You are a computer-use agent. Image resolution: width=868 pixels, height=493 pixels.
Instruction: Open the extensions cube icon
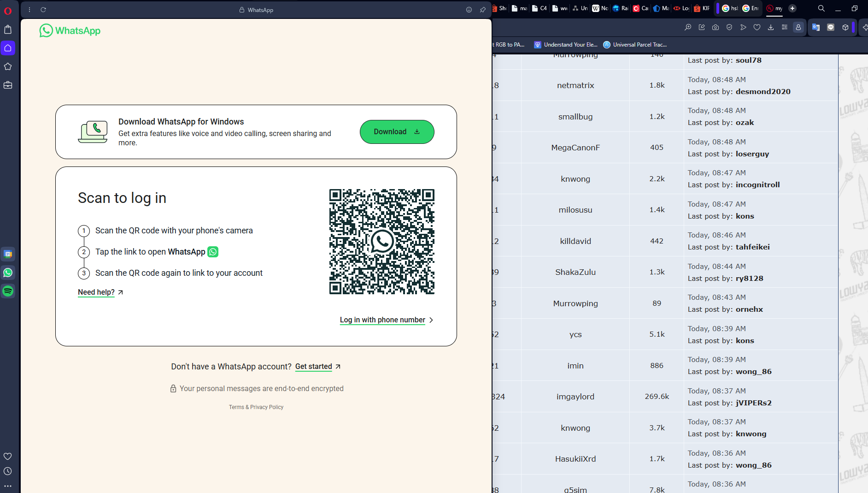[x=845, y=27]
